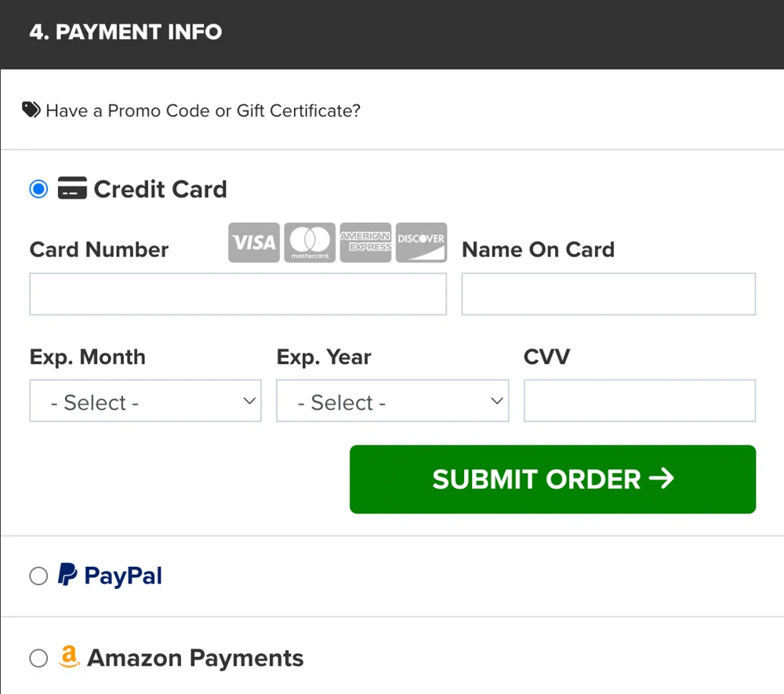Click the Card Number input field

point(238,294)
